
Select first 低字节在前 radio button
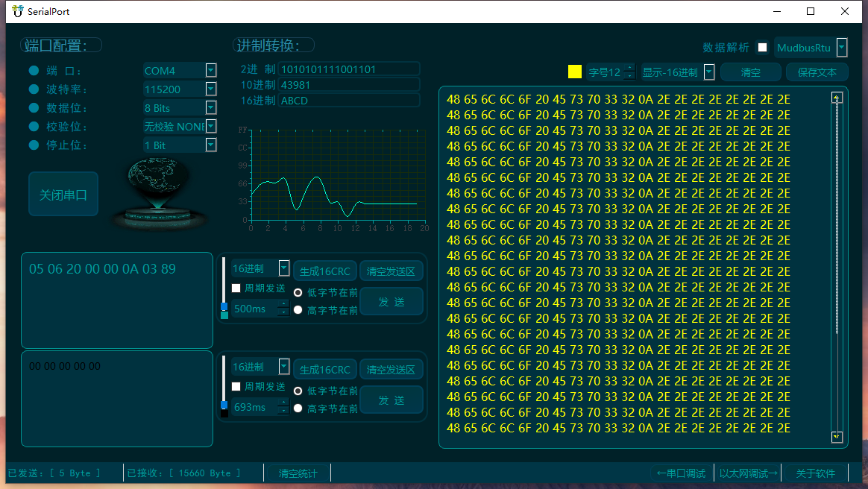[298, 293]
